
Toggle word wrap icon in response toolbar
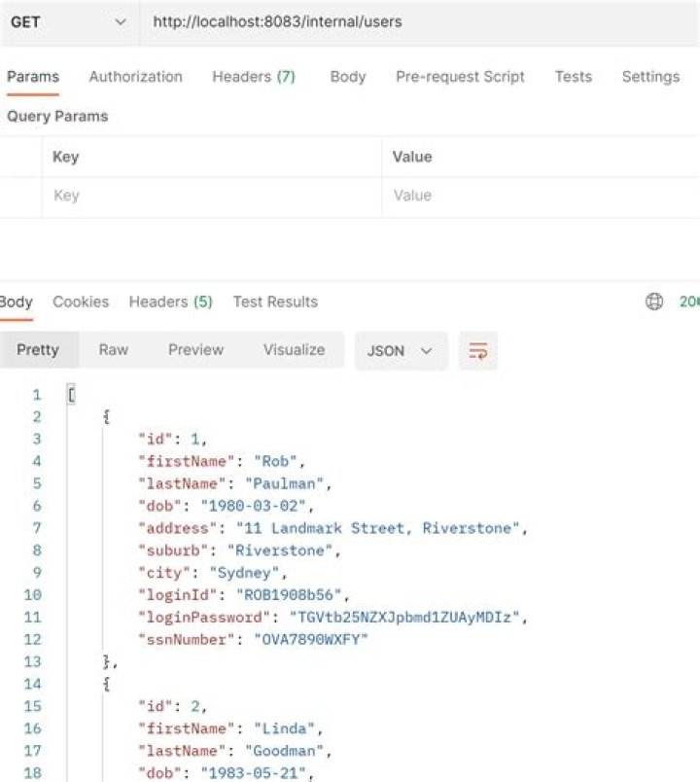coord(477,350)
